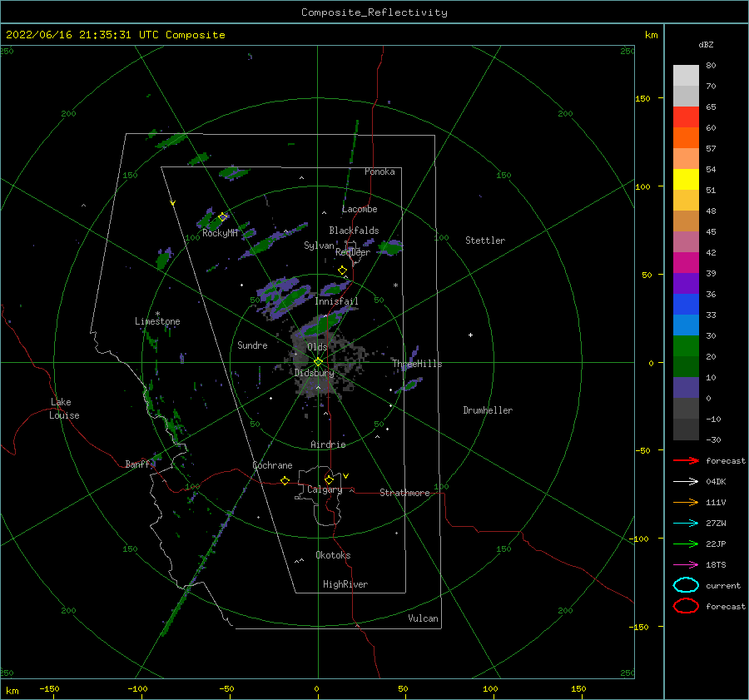Click the Limestone label

157,321
